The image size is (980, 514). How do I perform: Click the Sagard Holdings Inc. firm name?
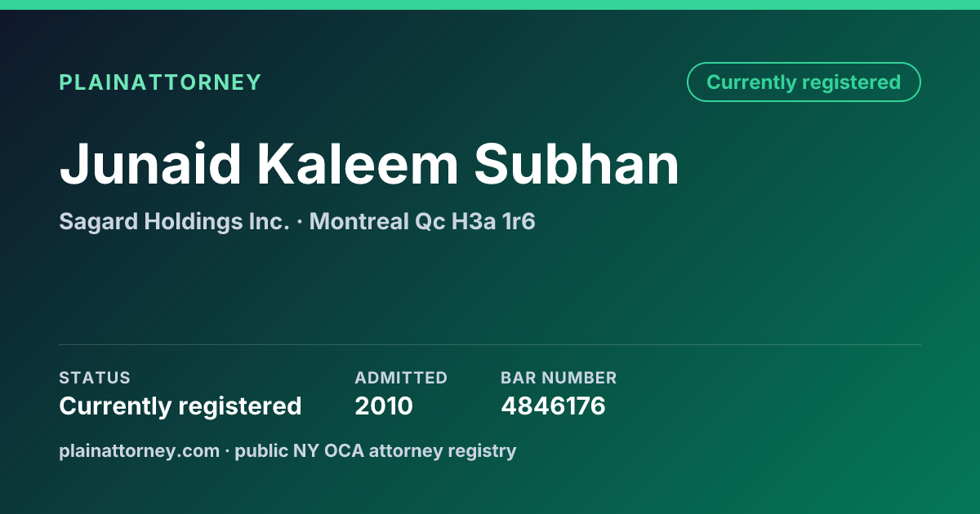[x=174, y=222]
